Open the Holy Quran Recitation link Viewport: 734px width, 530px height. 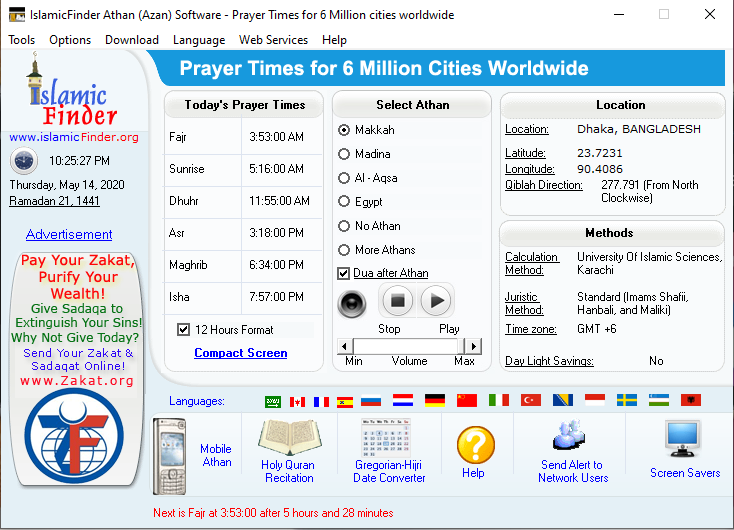pyautogui.click(x=288, y=471)
